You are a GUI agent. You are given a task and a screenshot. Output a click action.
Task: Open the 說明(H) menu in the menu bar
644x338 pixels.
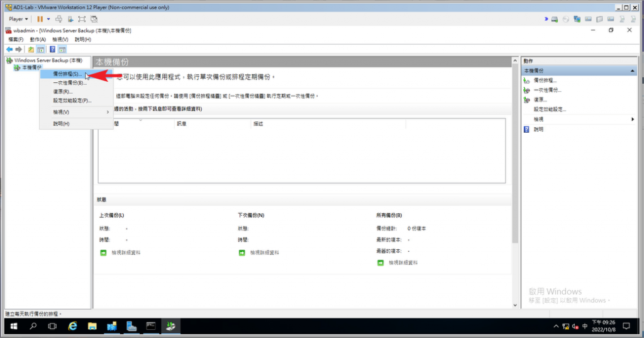point(82,40)
